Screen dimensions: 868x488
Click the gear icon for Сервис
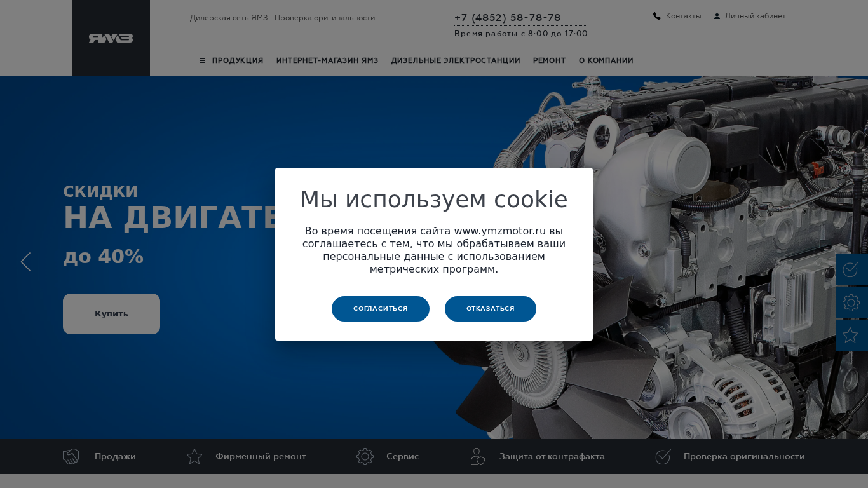tap(365, 456)
